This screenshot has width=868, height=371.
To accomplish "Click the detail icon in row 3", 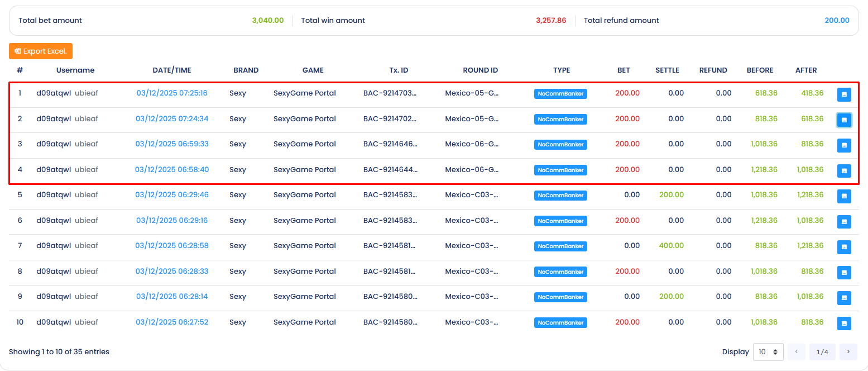I will click(844, 145).
